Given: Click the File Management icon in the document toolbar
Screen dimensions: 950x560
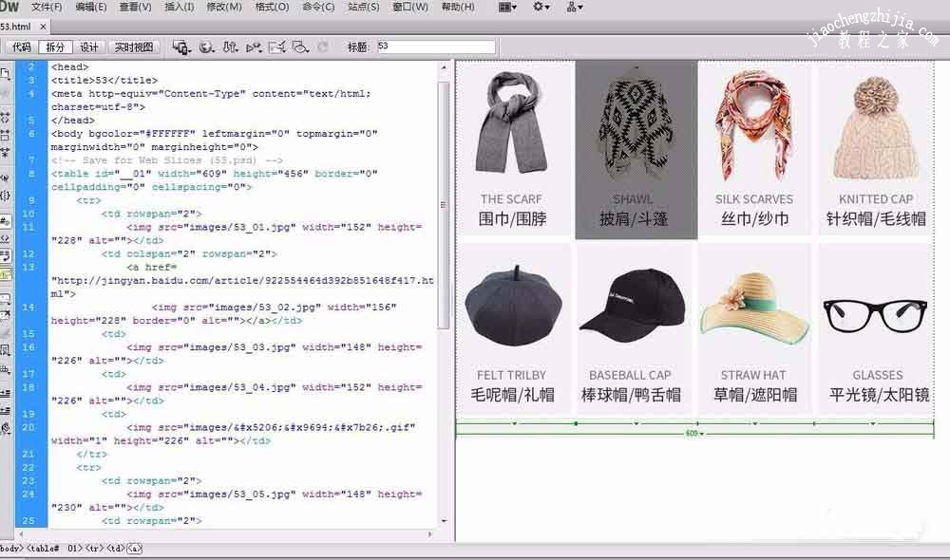Looking at the screenshot, I should [x=180, y=46].
